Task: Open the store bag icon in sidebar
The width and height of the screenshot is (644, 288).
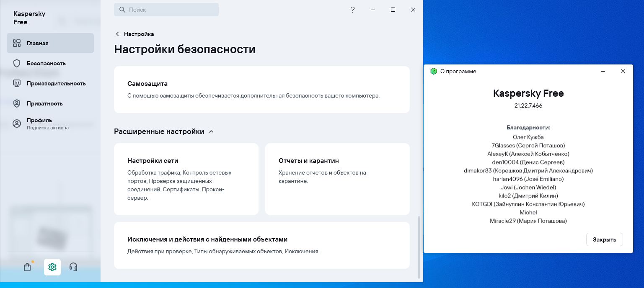Action: (x=27, y=267)
